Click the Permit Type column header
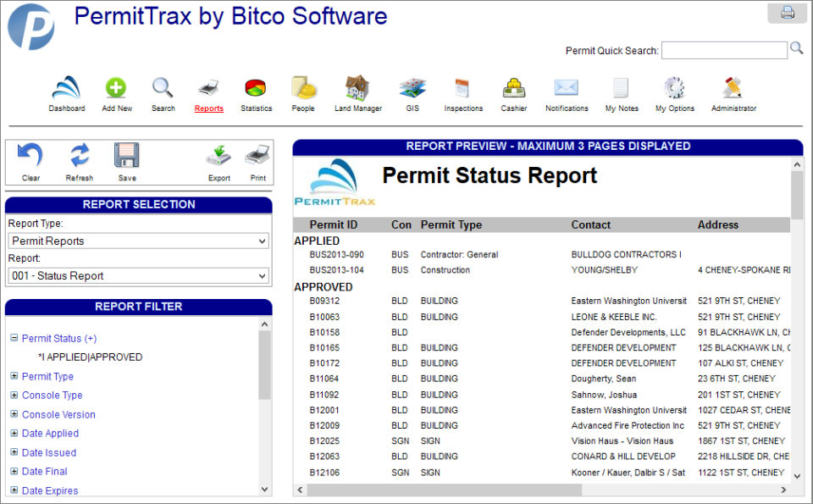This screenshot has width=813, height=504. (x=451, y=224)
